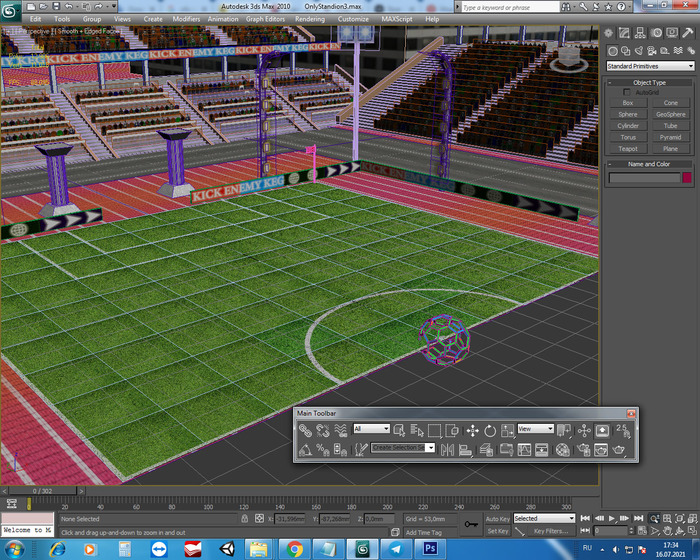Switch to the Lights creation category
This screenshot has width=700, height=560.
[637, 52]
